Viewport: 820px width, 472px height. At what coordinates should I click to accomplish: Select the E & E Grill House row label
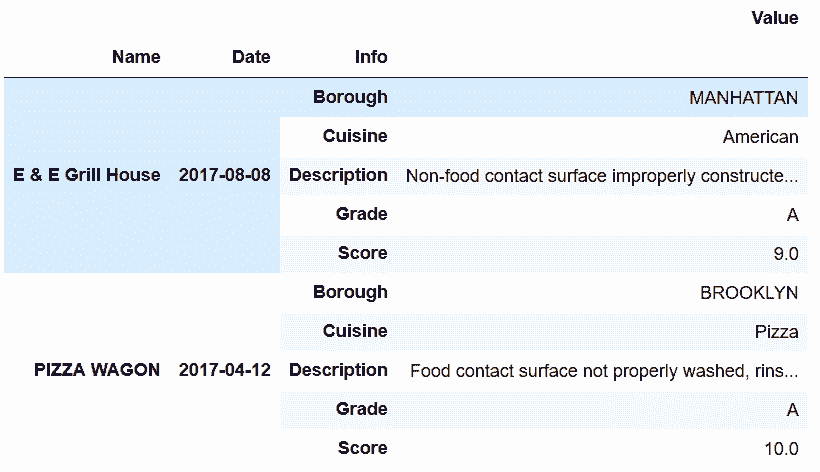coord(87,175)
